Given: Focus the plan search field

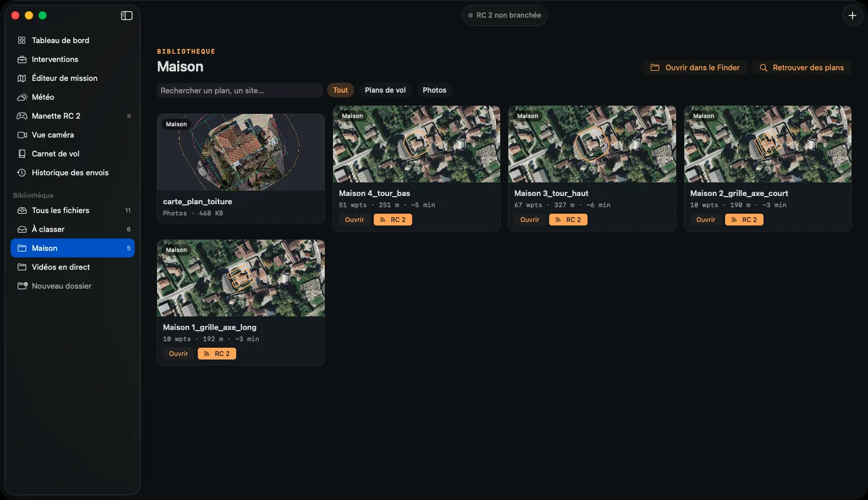Looking at the screenshot, I should pyautogui.click(x=240, y=90).
